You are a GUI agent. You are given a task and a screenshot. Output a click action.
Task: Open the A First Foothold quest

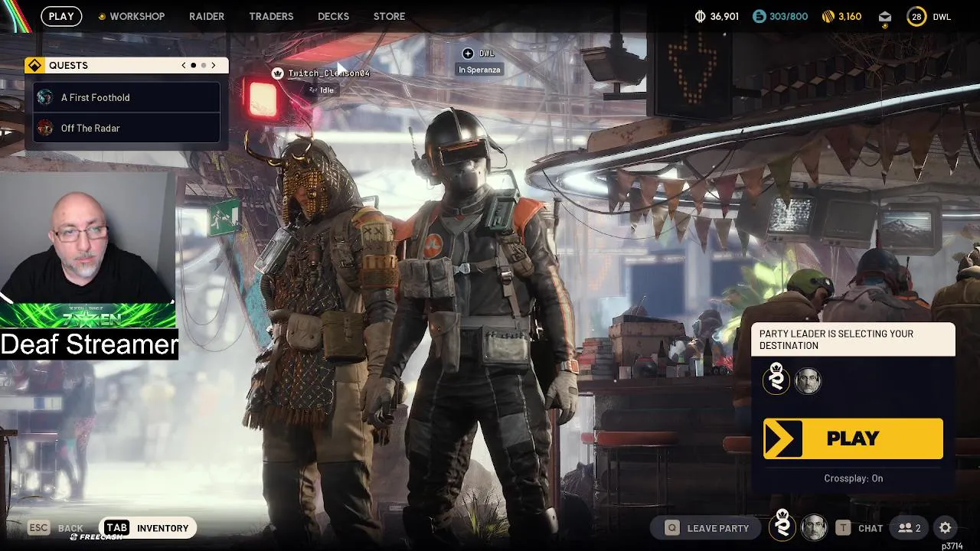(x=127, y=97)
